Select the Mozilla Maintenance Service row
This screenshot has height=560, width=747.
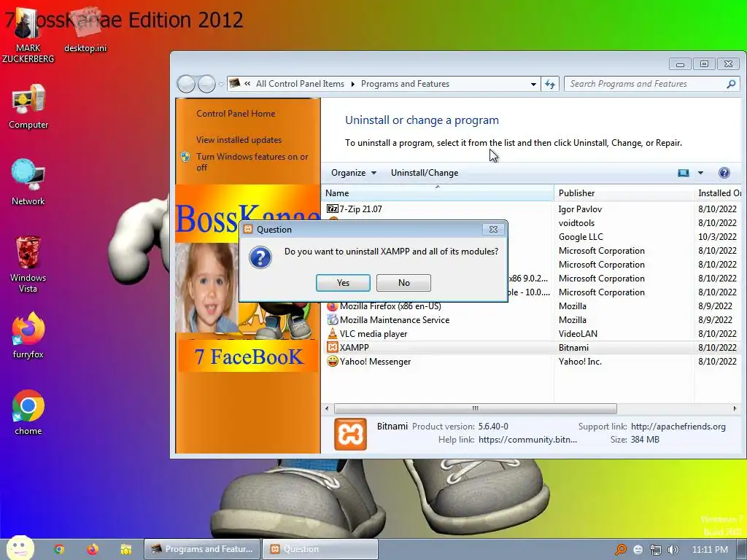point(532,320)
